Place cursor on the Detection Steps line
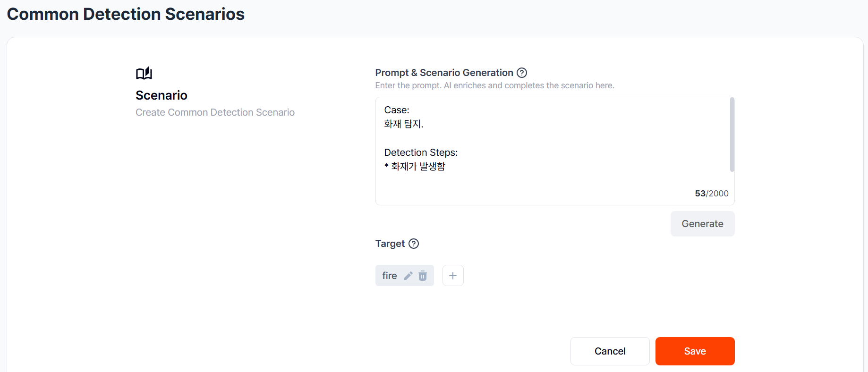Screen dimensions: 868x372 pyautogui.click(x=421, y=152)
